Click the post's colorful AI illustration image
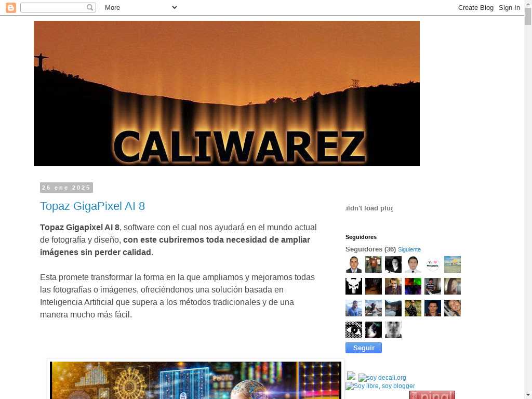532x399 pixels. point(195,380)
